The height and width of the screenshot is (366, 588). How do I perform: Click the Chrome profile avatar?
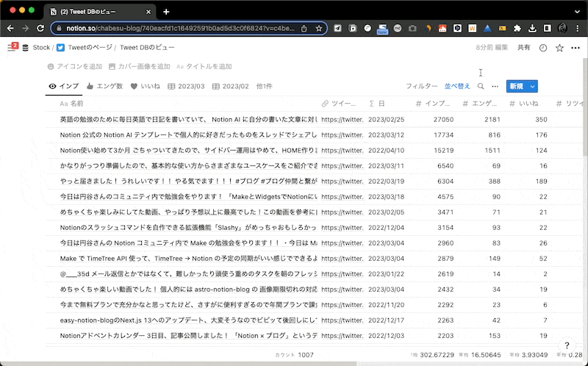pos(562,29)
